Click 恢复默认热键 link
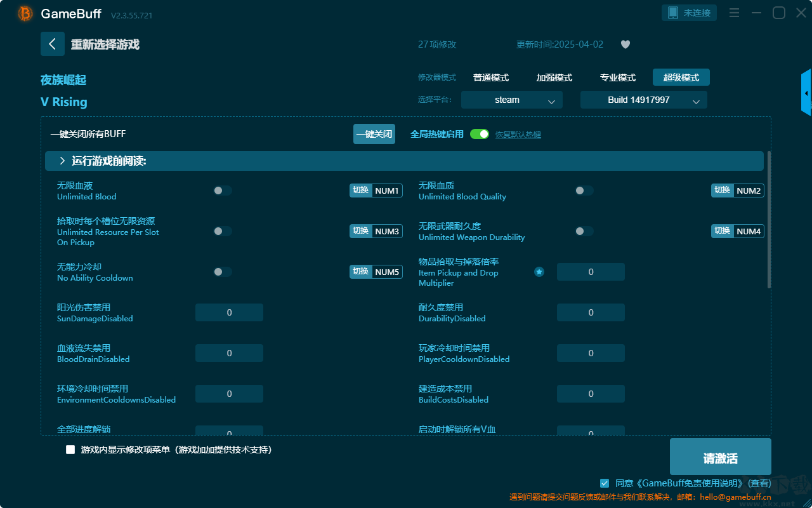 518,135
